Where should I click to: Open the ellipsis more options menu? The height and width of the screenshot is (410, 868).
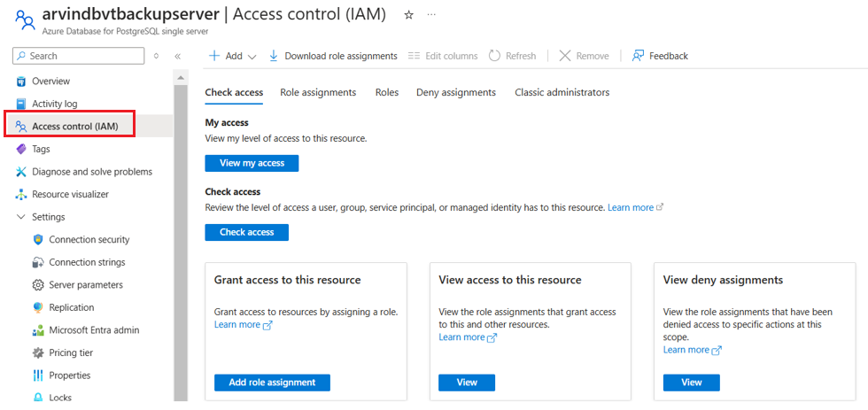(x=431, y=15)
